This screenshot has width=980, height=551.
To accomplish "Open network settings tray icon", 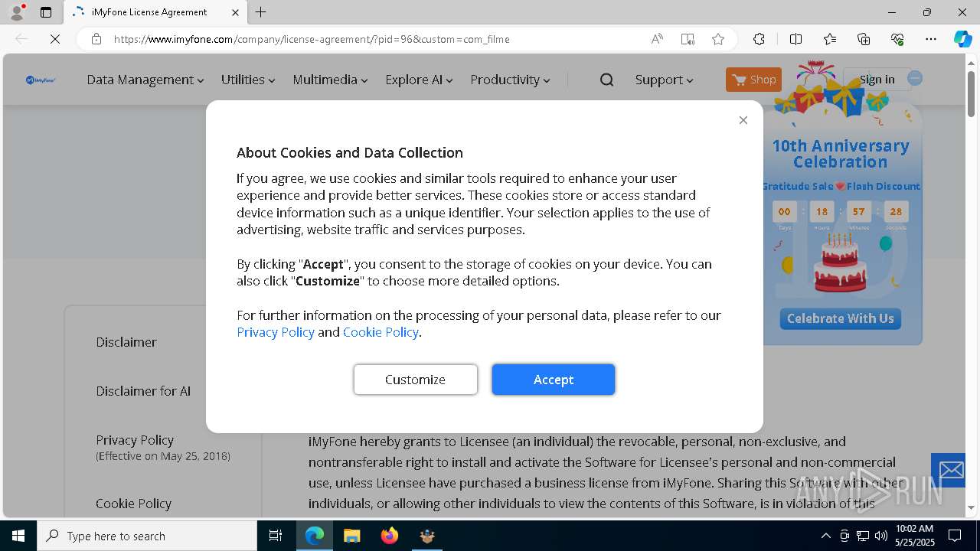I will coord(863,536).
